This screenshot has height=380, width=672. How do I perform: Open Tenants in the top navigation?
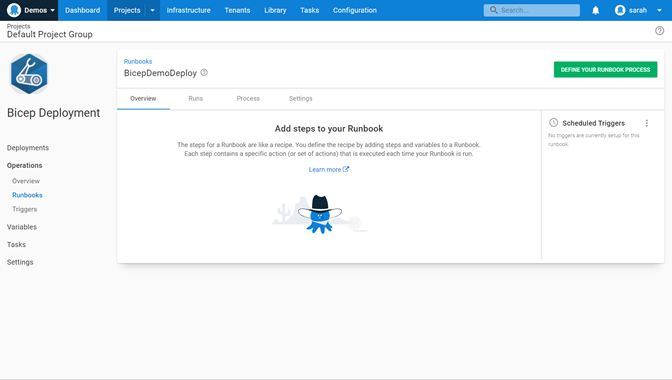point(237,10)
